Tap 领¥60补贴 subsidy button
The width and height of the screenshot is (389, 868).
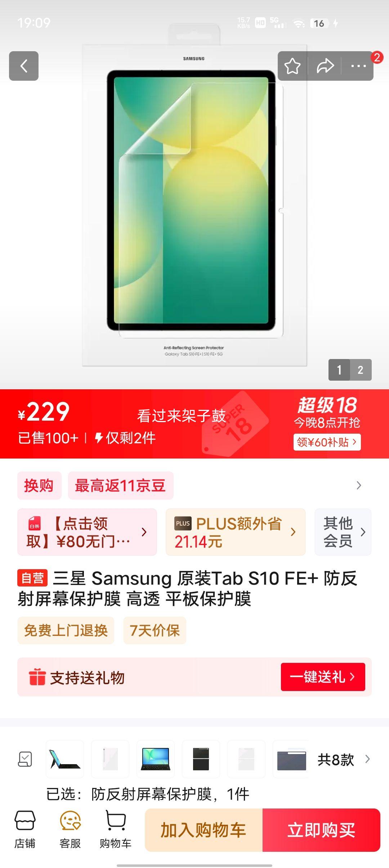point(327,442)
